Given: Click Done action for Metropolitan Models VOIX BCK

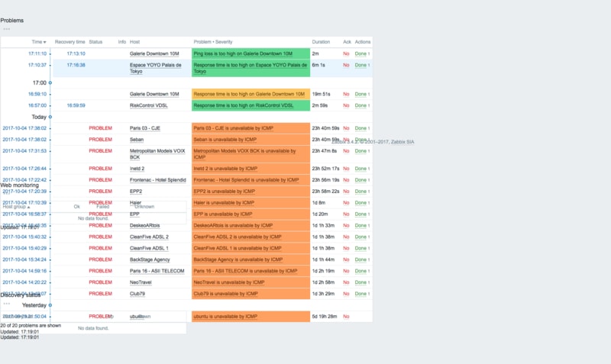Looking at the screenshot, I should pos(360,150).
